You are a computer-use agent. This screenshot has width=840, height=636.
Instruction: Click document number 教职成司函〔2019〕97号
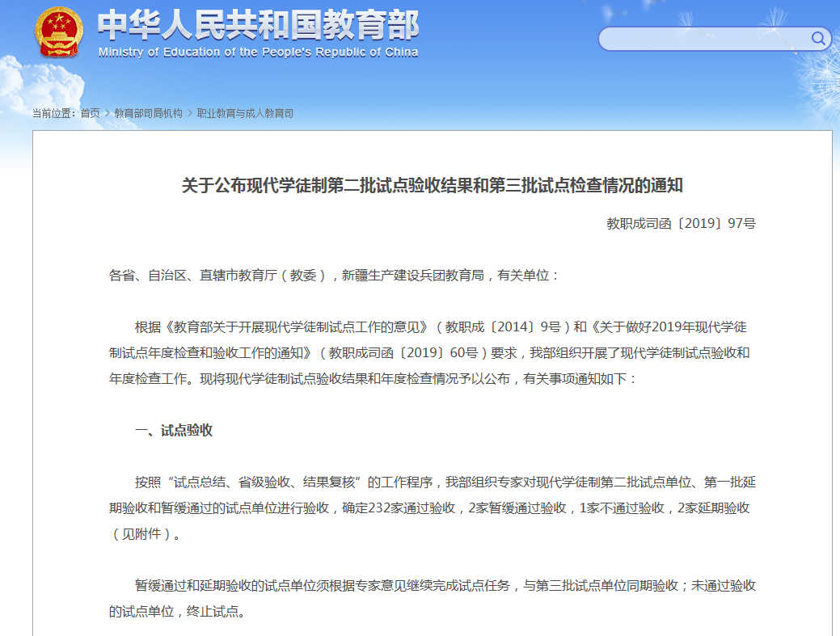coord(681,224)
